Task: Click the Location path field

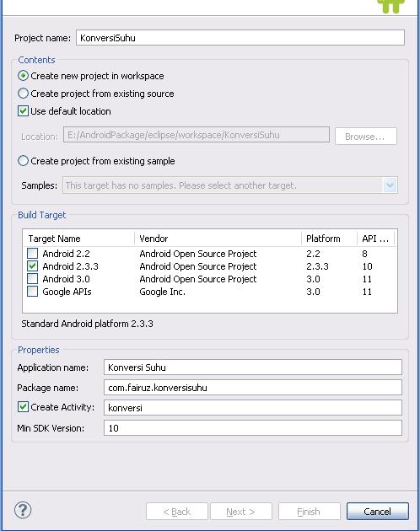Action: (x=197, y=135)
